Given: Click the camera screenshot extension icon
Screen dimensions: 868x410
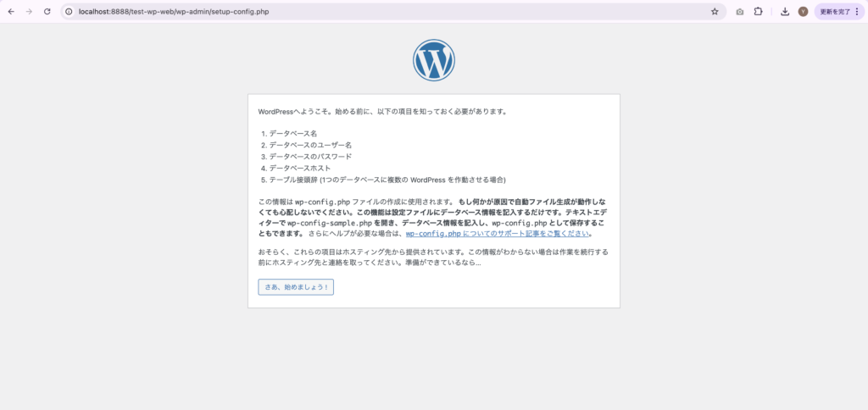Looking at the screenshot, I should pos(739,11).
